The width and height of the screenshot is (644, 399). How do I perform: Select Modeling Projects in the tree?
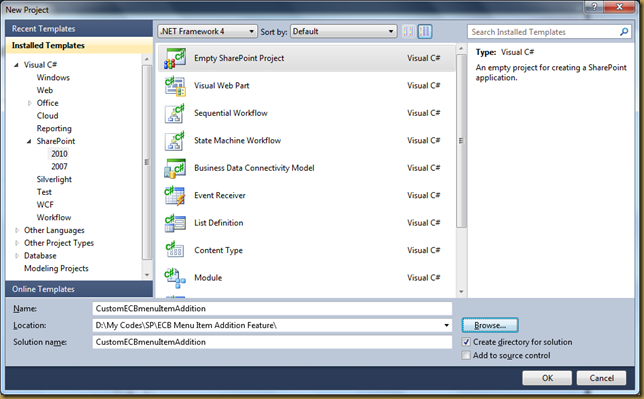56,269
